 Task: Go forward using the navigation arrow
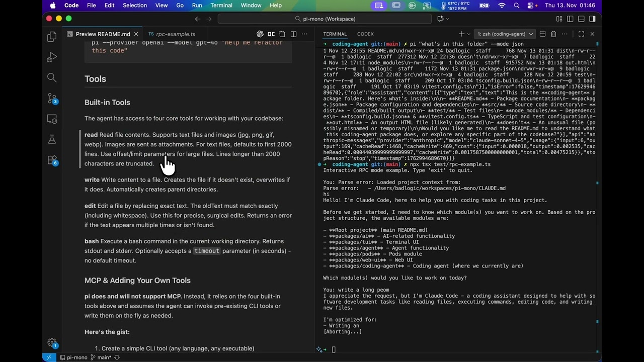[210, 19]
